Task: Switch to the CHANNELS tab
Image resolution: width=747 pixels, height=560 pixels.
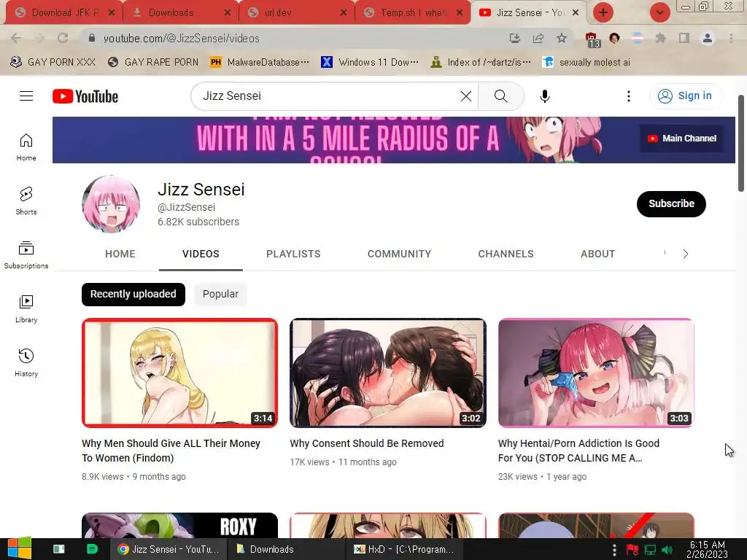Action: pyautogui.click(x=506, y=254)
